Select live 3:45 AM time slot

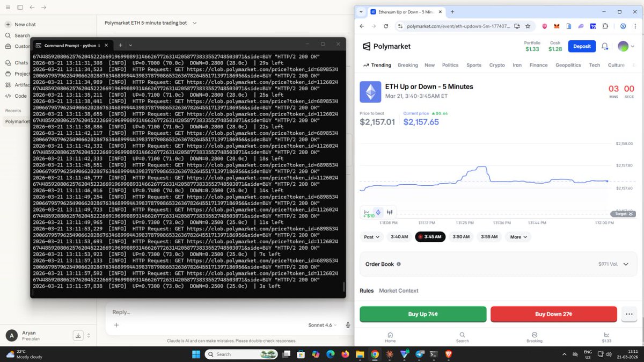[x=430, y=237]
